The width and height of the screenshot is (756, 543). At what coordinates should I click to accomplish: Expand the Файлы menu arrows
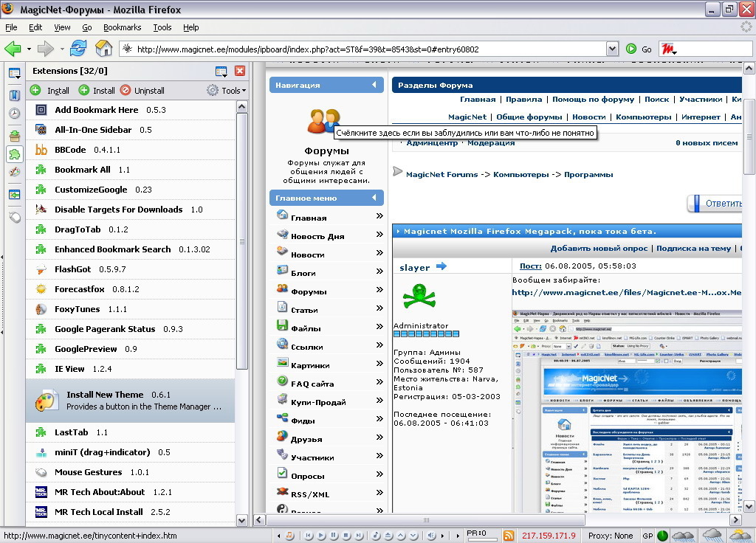[379, 327]
